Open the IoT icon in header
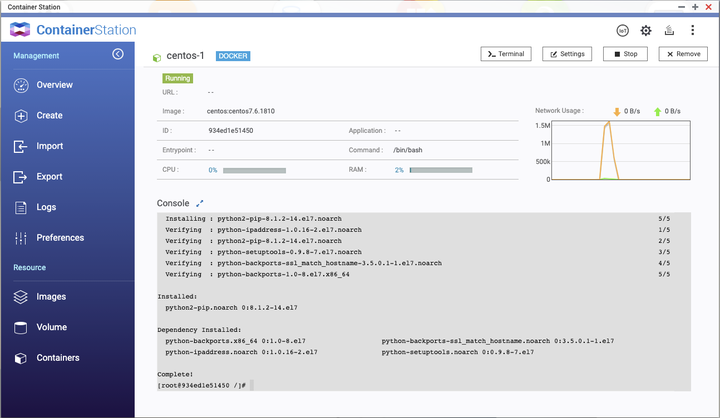The width and height of the screenshot is (720, 418). [622, 31]
